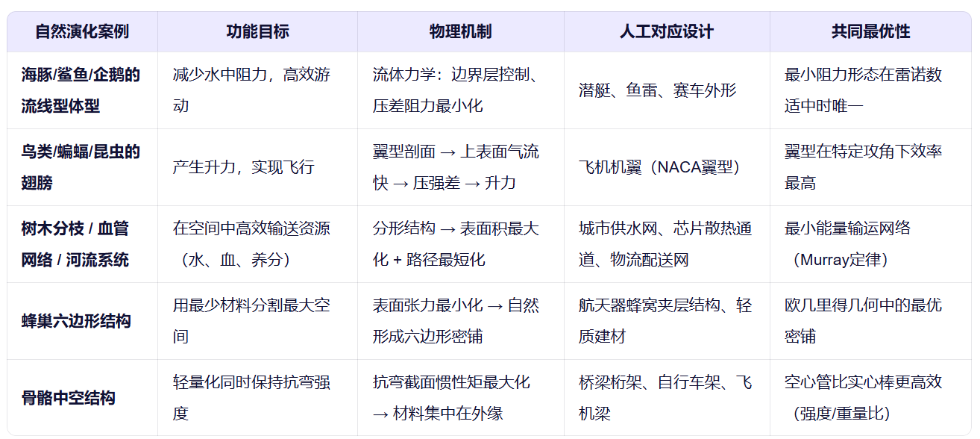Click the 表面张力最小化 → 自然形成六边形密铺 cell
Image resolution: width=980 pixels, height=439 pixels.
tap(460, 321)
